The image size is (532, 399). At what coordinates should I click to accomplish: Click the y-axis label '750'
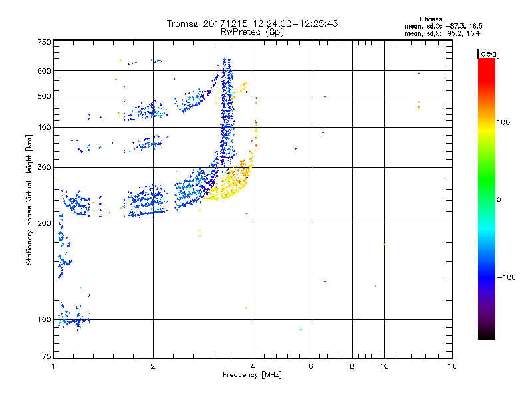pyautogui.click(x=44, y=42)
